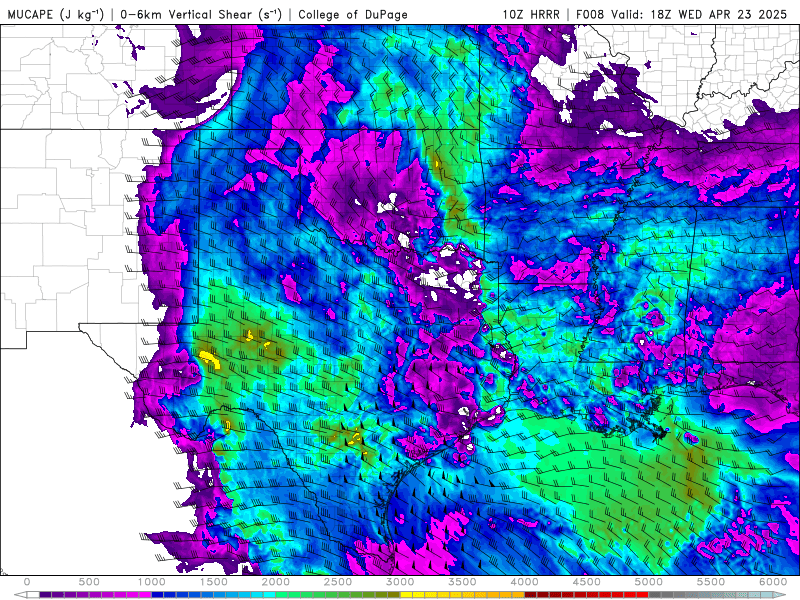Viewport: 800px width, 600px height.
Task: Click the 2500 value on the color scale
Action: [x=338, y=582]
